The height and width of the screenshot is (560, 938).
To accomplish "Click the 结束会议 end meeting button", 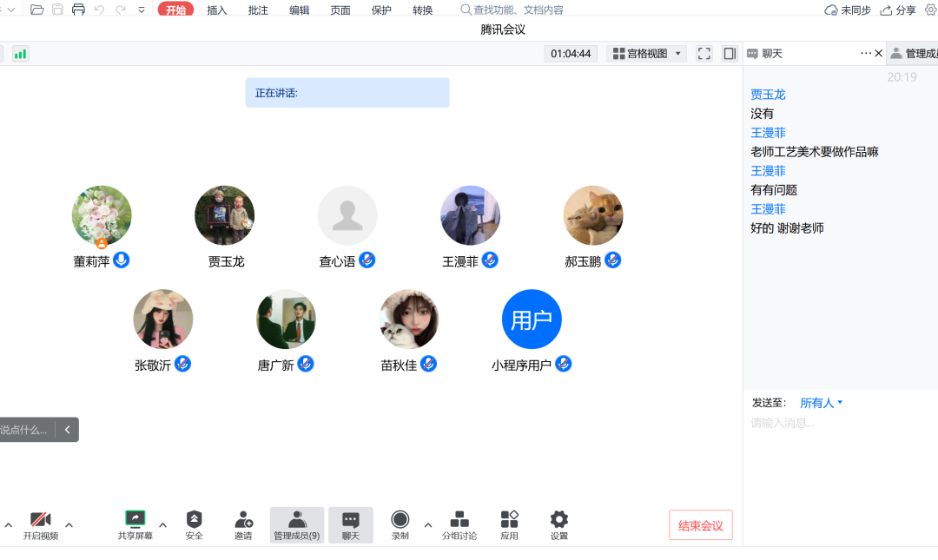I will 701,525.
